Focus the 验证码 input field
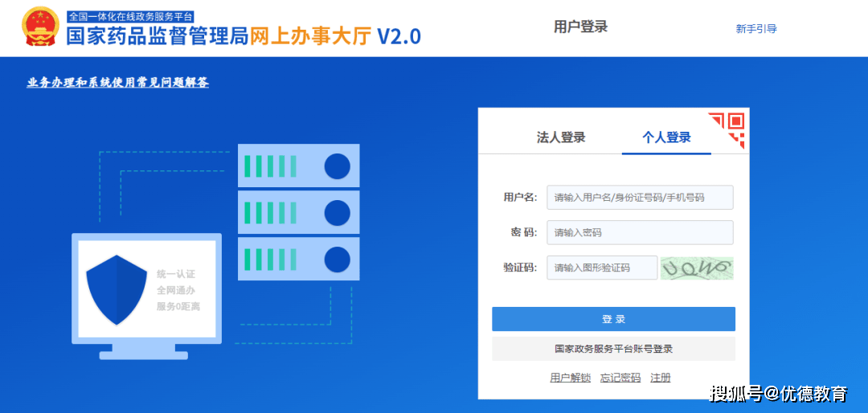 (602, 268)
